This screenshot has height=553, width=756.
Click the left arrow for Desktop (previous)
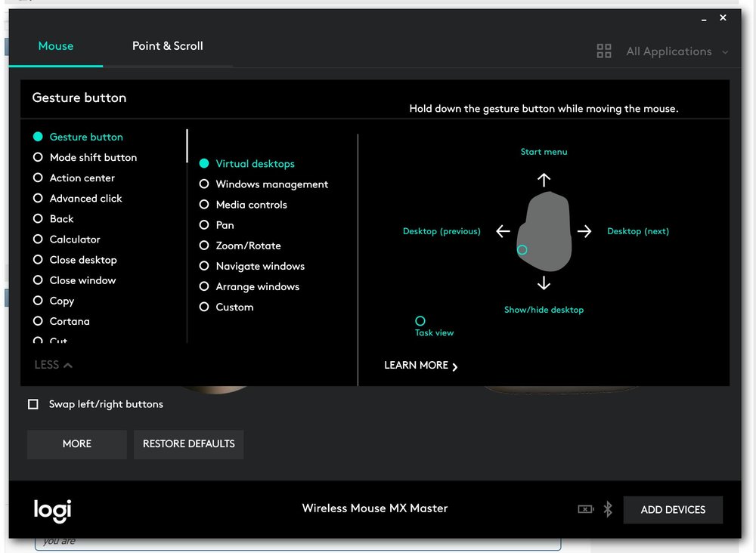503,231
